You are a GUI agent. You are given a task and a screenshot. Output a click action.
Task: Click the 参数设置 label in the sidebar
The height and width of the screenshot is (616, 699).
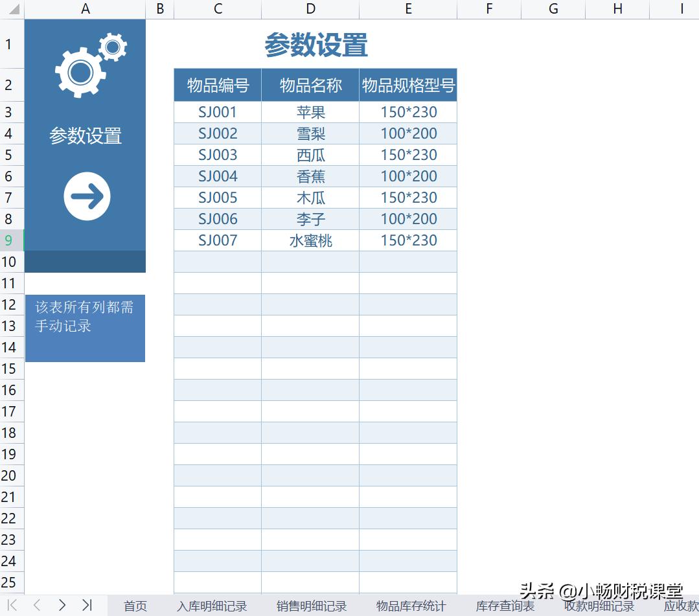[85, 135]
